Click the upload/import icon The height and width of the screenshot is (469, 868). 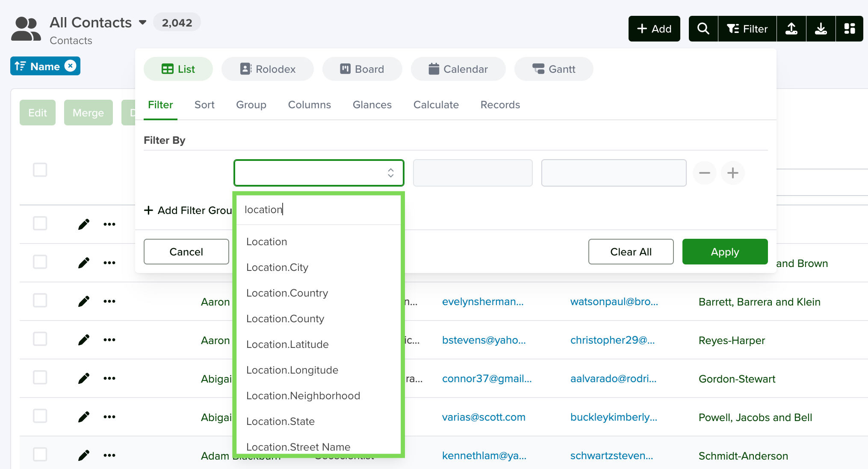[791, 29]
